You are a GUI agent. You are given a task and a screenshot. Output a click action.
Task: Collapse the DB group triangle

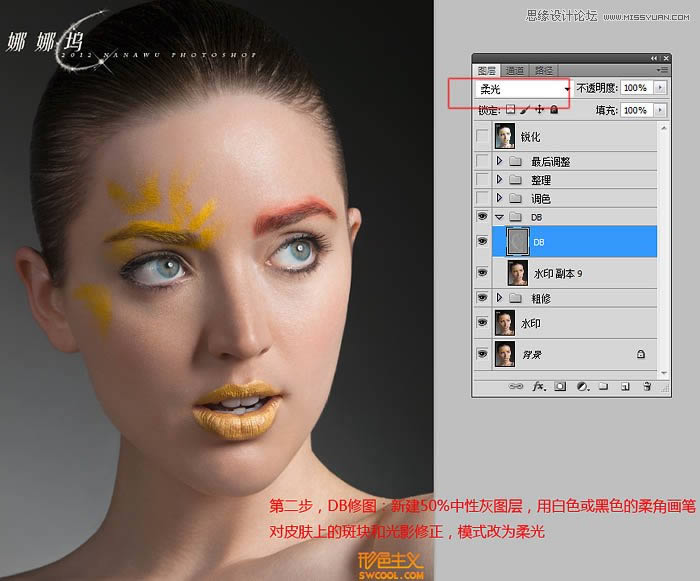pyautogui.click(x=499, y=217)
